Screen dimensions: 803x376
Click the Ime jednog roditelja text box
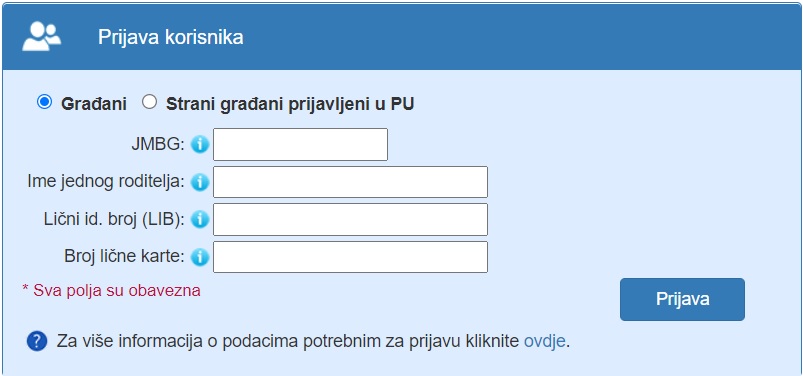click(350, 182)
